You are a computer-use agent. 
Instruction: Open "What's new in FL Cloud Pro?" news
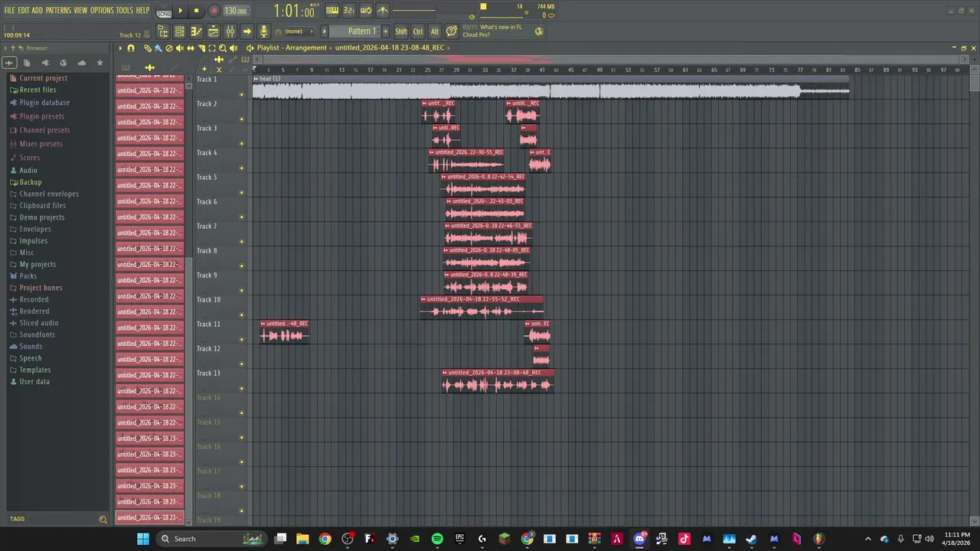pyautogui.click(x=495, y=31)
